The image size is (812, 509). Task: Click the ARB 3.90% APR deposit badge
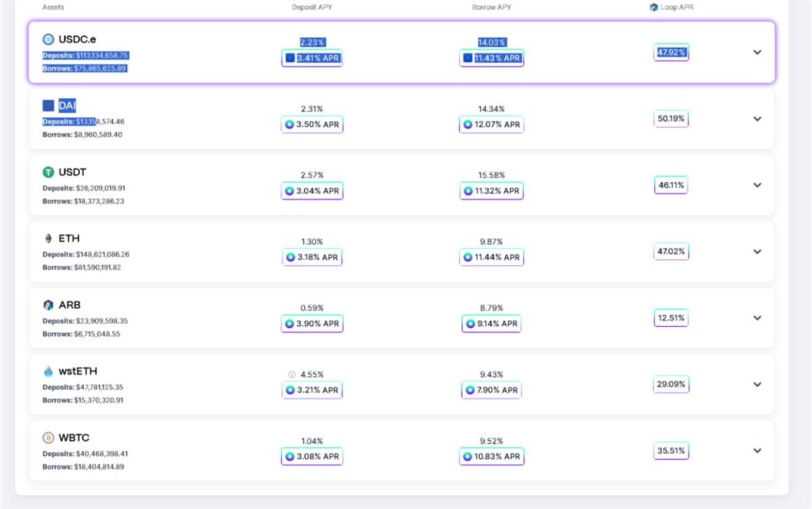tap(312, 324)
